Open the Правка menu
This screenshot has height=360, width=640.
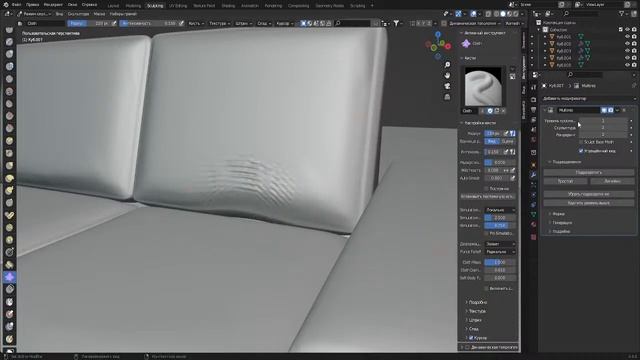33,5
